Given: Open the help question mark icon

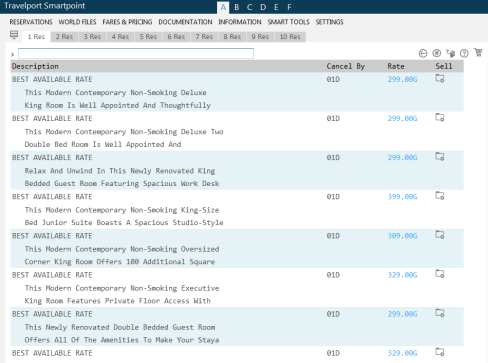Looking at the screenshot, I should [464, 53].
